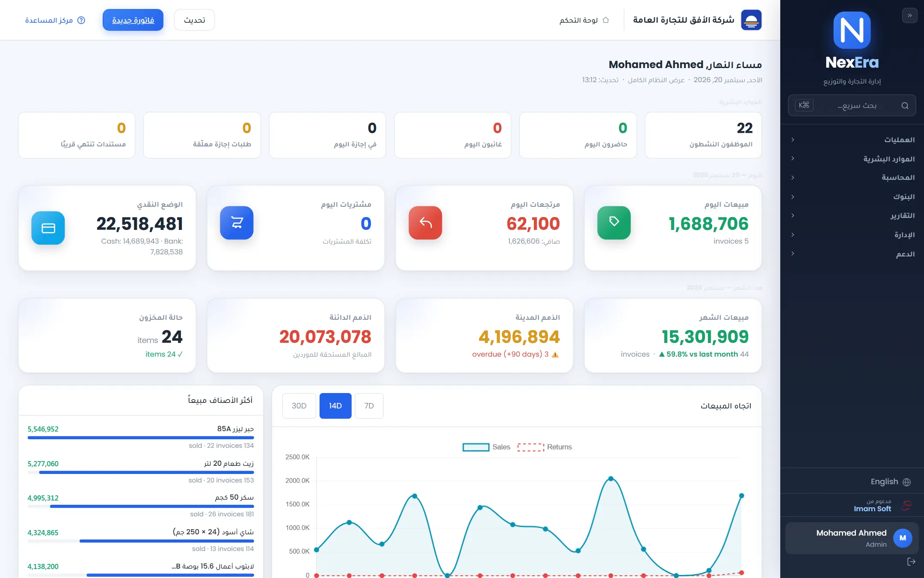Click the مبيعات الشهر value 15,301,909
924x578 pixels.
[705, 337]
